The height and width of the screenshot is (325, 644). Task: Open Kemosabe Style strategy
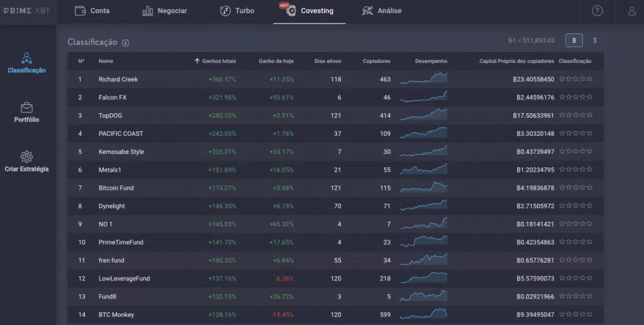click(121, 151)
